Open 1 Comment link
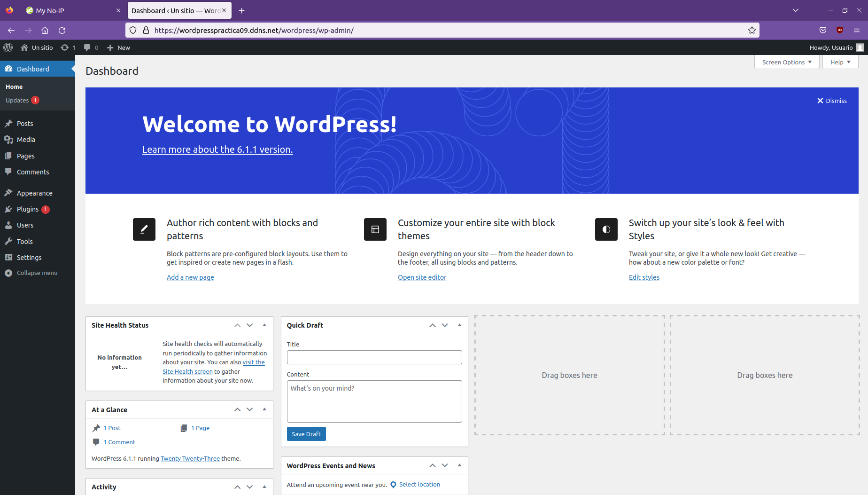 [119, 442]
